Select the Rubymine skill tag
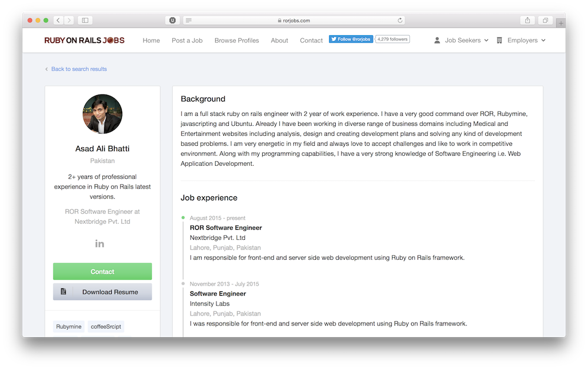The height and width of the screenshot is (369, 588). [x=68, y=326]
